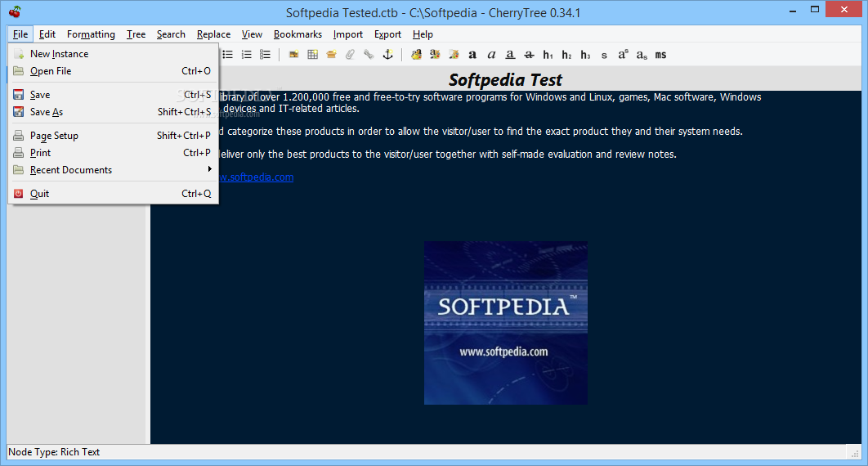Select Print in the File menu

(114, 153)
